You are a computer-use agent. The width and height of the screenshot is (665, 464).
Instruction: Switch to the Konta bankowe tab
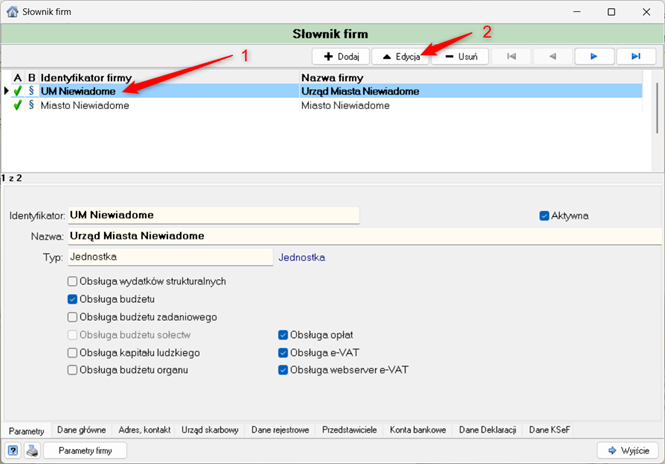coord(417,429)
